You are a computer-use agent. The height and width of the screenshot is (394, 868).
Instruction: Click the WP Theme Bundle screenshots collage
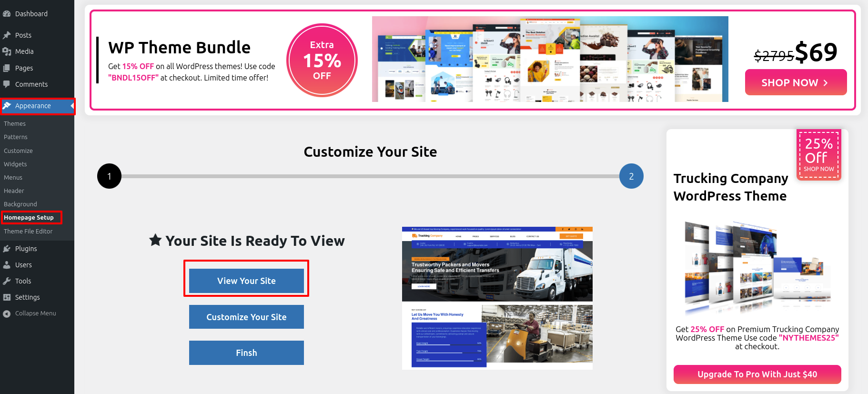pos(550,59)
